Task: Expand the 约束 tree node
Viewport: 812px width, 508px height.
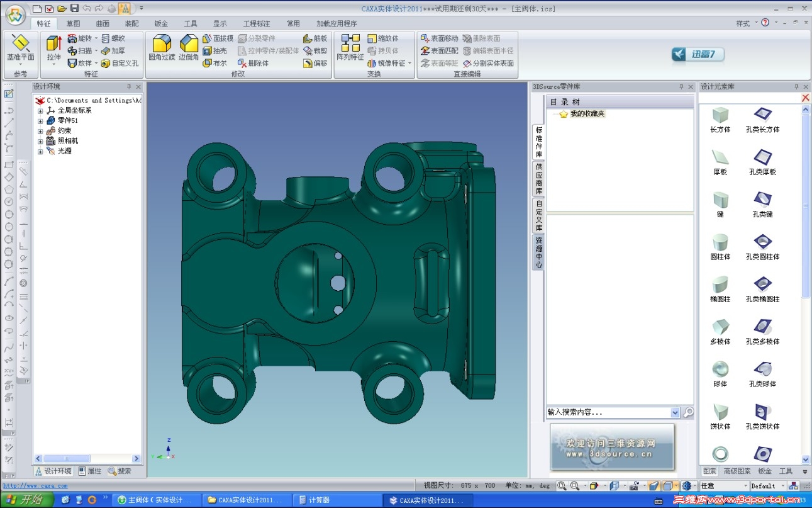Action: (40, 131)
